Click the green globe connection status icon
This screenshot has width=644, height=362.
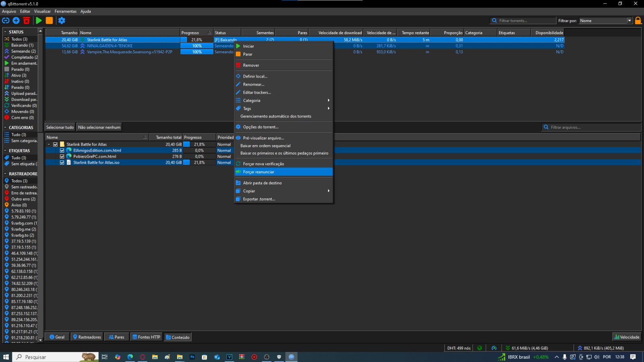479,348
